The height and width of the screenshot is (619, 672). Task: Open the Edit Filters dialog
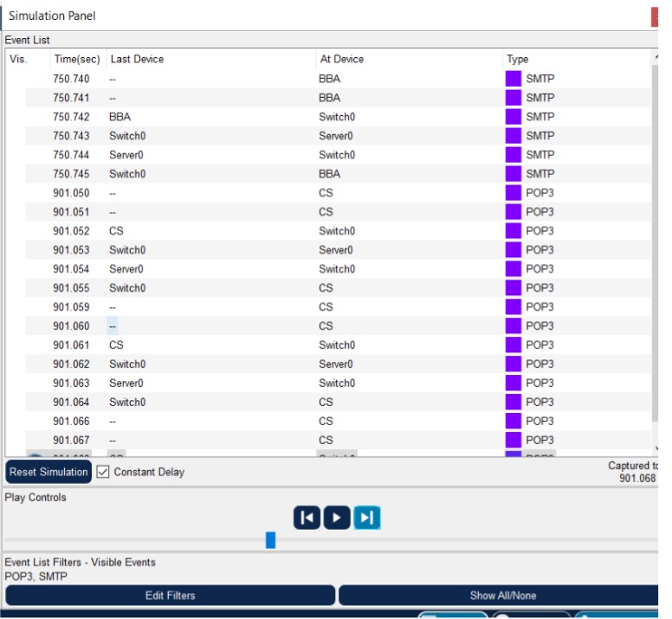(170, 596)
